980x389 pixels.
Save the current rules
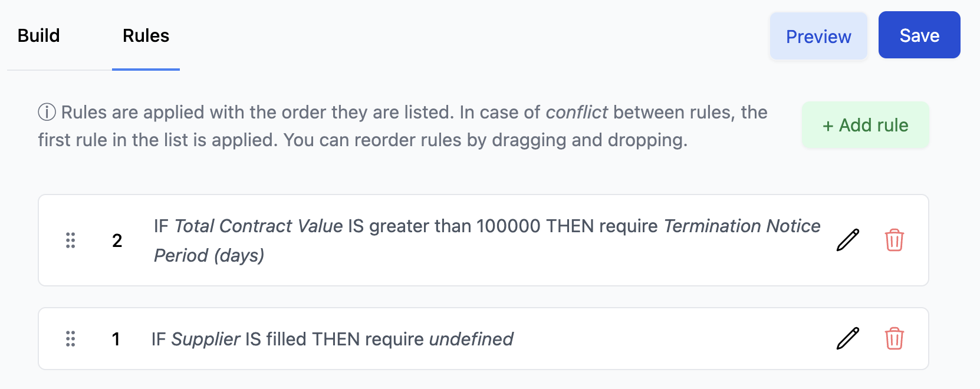tap(919, 35)
